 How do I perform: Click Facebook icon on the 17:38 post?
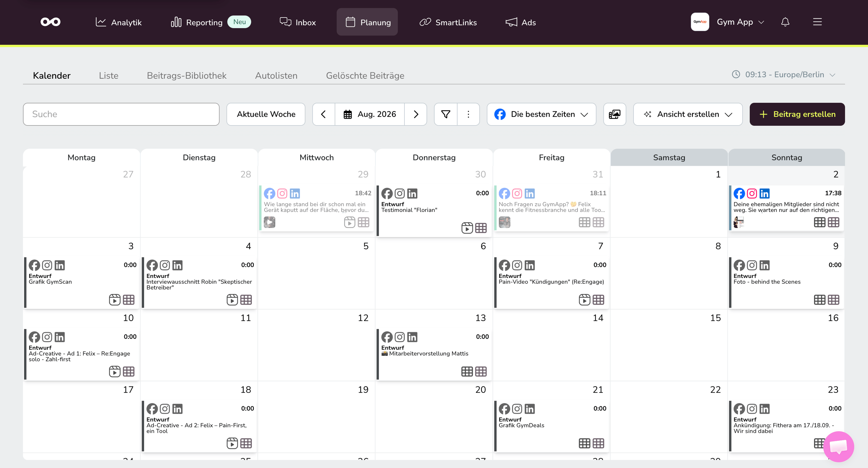click(x=739, y=194)
